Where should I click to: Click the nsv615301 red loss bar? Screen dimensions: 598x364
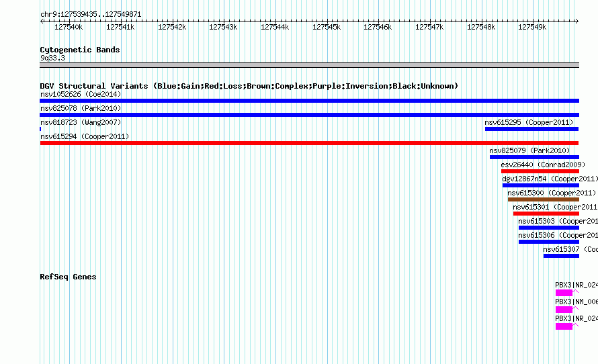tap(546, 214)
